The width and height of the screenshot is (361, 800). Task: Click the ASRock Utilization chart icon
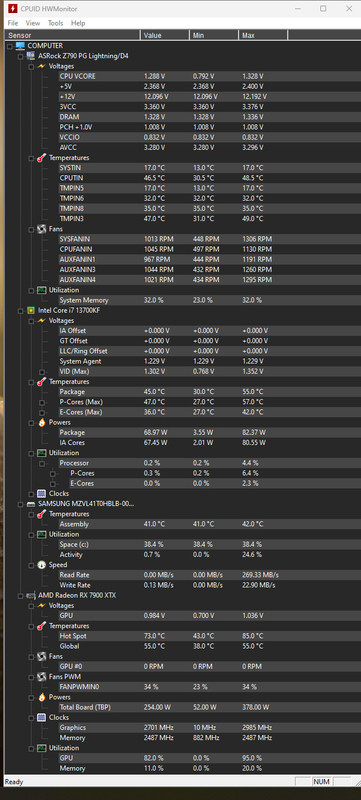pos(41,290)
